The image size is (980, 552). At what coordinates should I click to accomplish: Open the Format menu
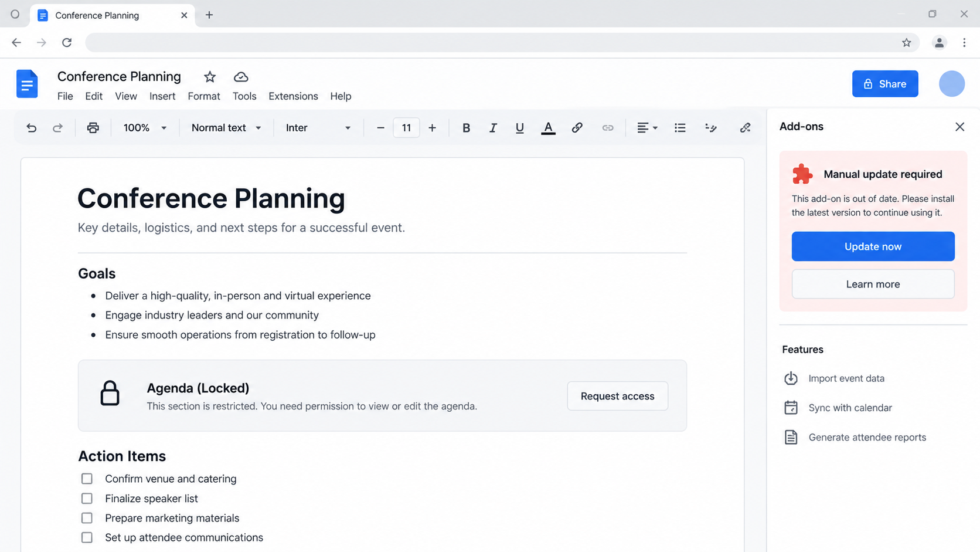(204, 96)
